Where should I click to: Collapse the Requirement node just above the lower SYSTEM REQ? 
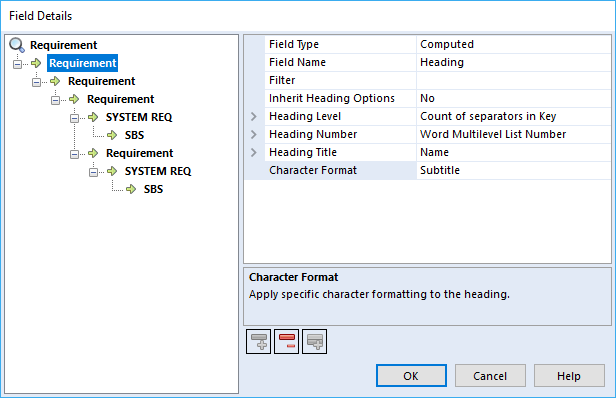(x=74, y=154)
